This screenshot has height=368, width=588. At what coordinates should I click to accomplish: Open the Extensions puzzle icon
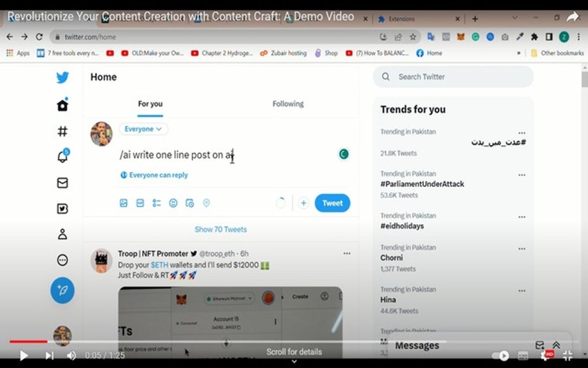(x=534, y=37)
